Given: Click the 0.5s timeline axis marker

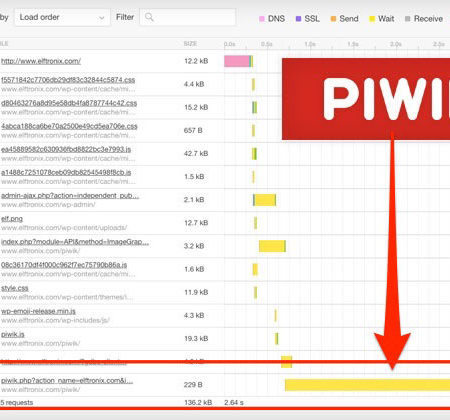Looking at the screenshot, I should click(x=267, y=44).
